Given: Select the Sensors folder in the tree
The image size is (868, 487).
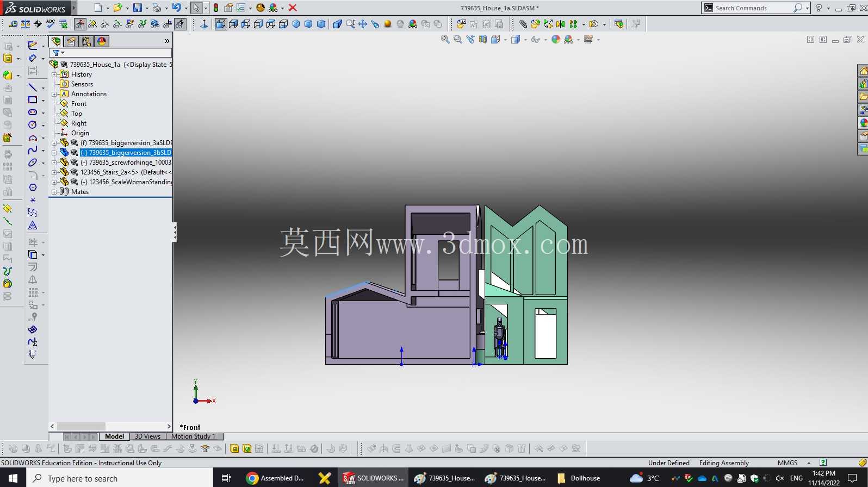Looking at the screenshot, I should (x=82, y=84).
